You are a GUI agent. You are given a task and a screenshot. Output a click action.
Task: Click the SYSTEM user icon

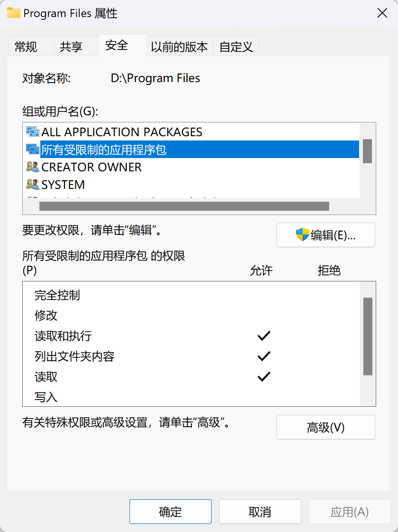tap(32, 185)
